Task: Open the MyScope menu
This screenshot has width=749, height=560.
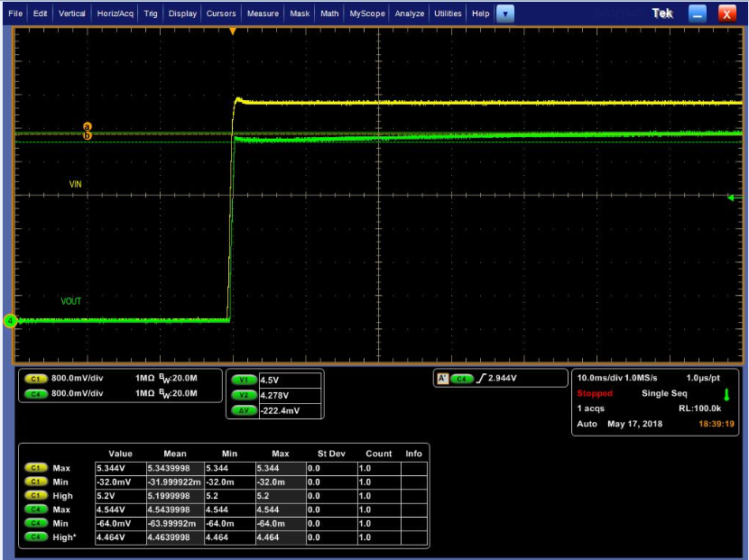Action: pyautogui.click(x=367, y=14)
